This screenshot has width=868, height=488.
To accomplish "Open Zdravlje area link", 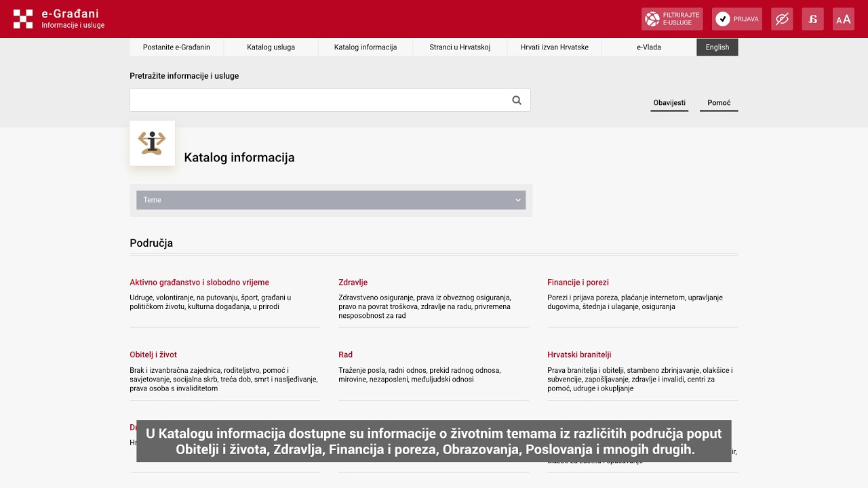I will (353, 283).
